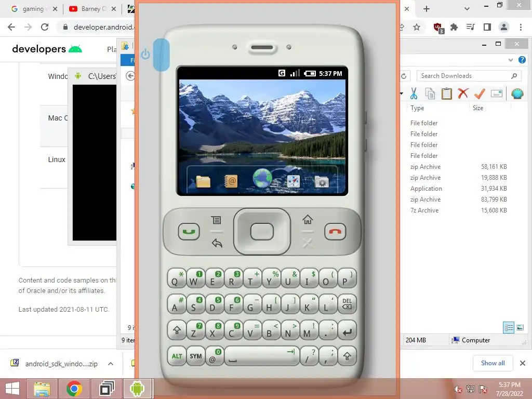Open Chrome media control icon
Screen dimensions: 532x399
470,27
